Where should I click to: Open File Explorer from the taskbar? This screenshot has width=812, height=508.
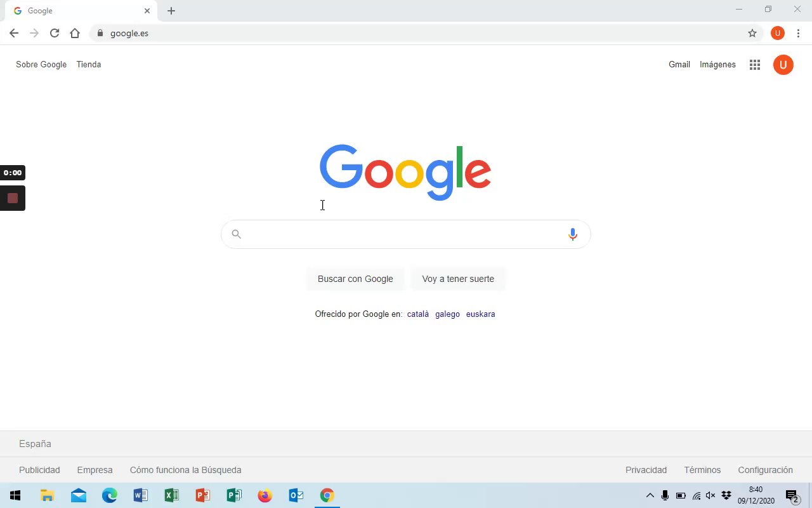click(47, 495)
